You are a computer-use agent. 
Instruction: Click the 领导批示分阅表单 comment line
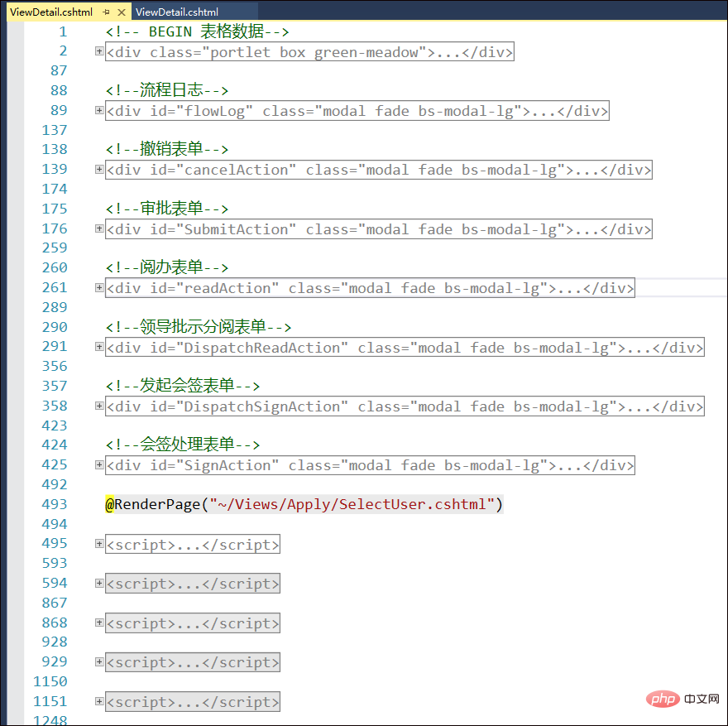tap(199, 327)
